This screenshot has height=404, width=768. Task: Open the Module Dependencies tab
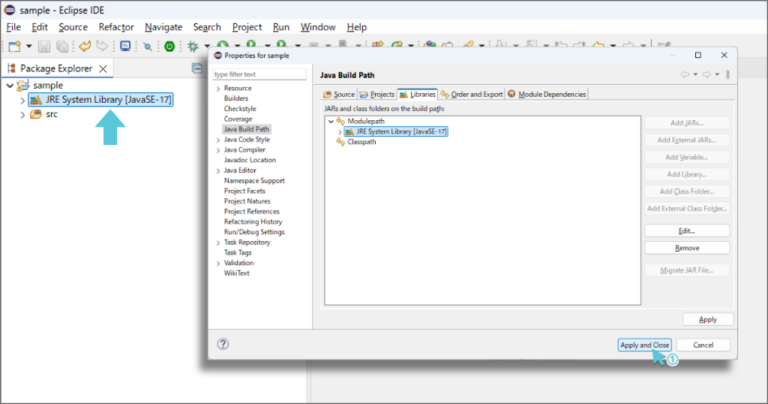coord(547,94)
